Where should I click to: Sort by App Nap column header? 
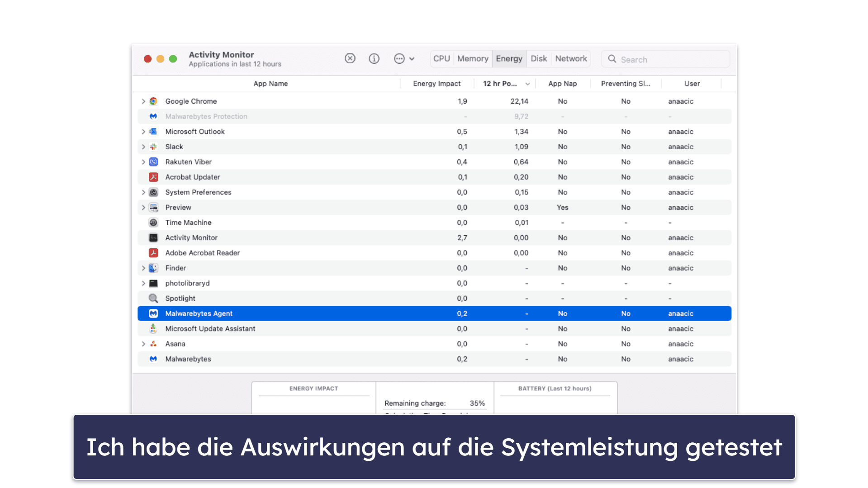point(562,84)
